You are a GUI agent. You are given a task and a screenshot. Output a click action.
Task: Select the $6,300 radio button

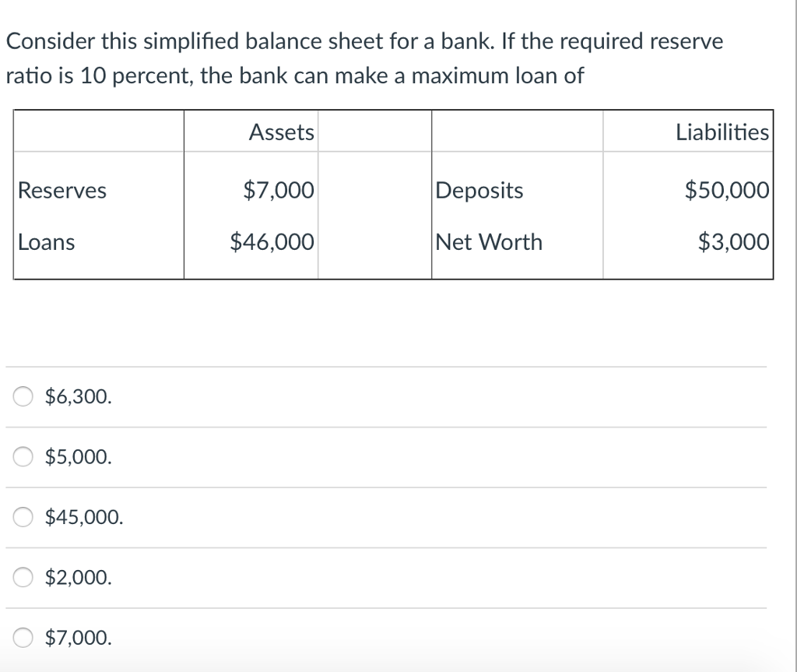[x=22, y=396]
